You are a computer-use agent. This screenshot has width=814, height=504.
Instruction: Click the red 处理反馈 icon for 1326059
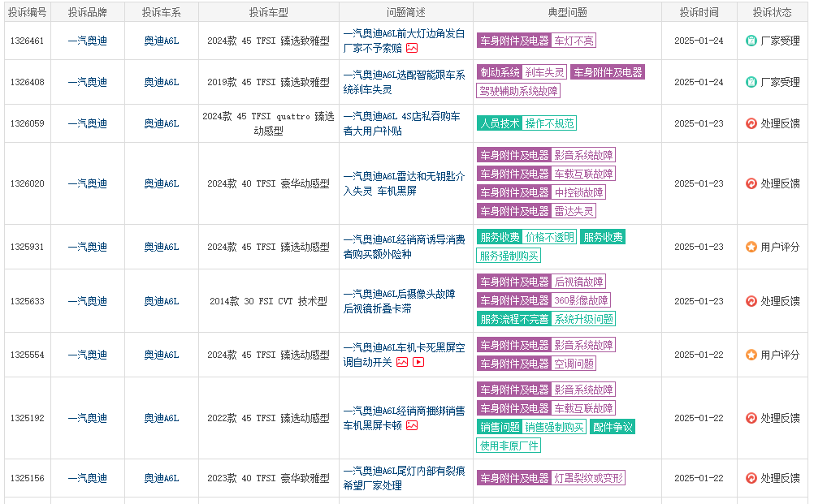pyautogui.click(x=751, y=123)
